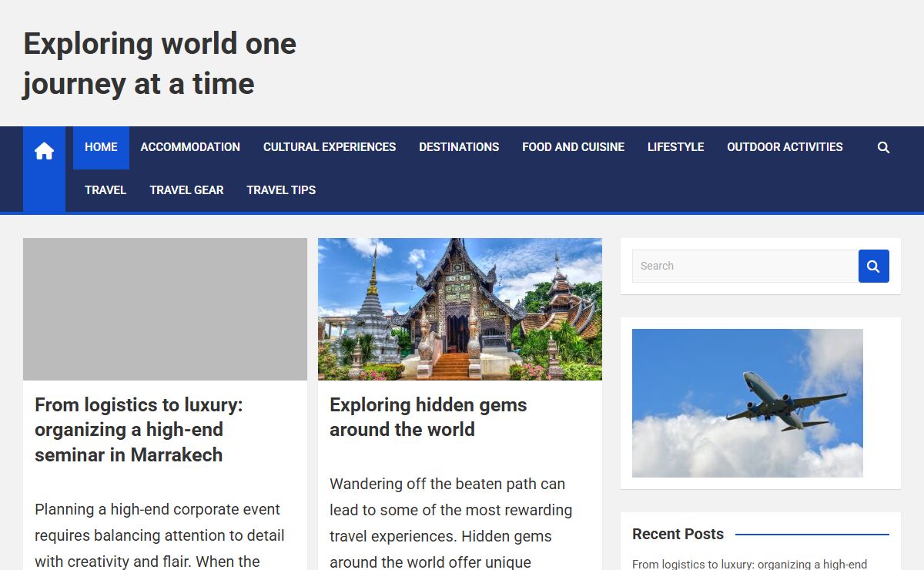Click the temple photo thumbnail
This screenshot has width=924, height=570.
(x=460, y=309)
